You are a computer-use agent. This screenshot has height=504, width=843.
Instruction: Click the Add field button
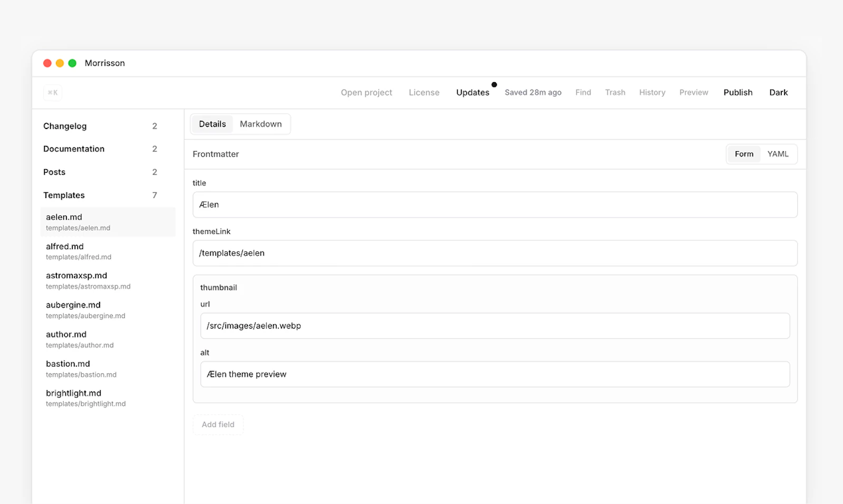218,424
